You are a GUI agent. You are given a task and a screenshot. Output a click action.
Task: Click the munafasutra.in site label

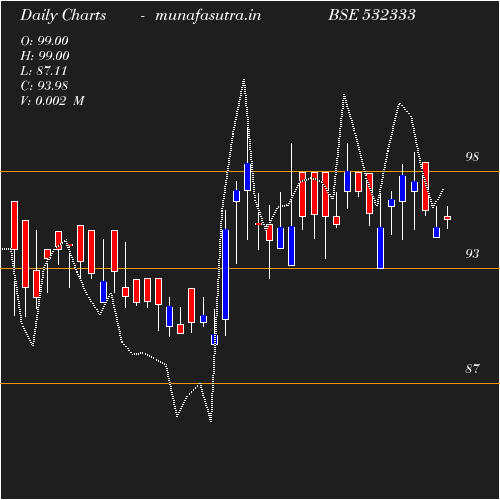click(x=208, y=15)
